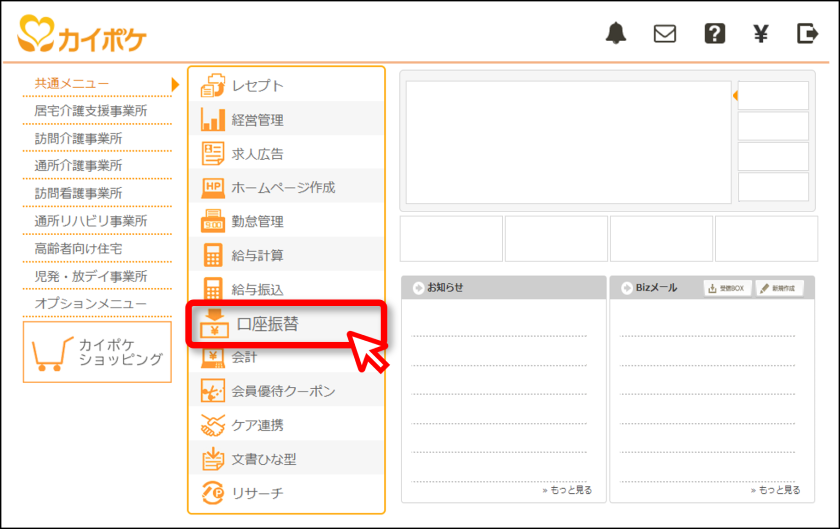840x529 pixels.
Task: Click the カイポケ logo
Action: [x=81, y=34]
